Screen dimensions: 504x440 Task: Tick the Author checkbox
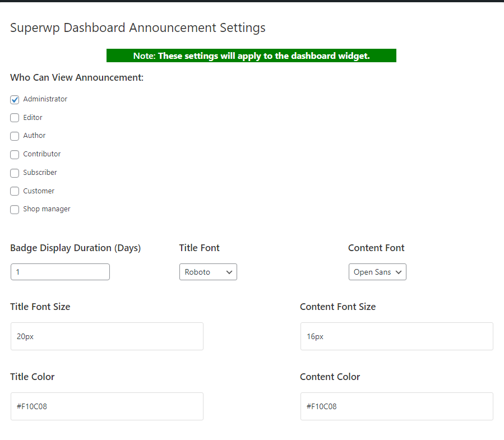pyautogui.click(x=15, y=136)
